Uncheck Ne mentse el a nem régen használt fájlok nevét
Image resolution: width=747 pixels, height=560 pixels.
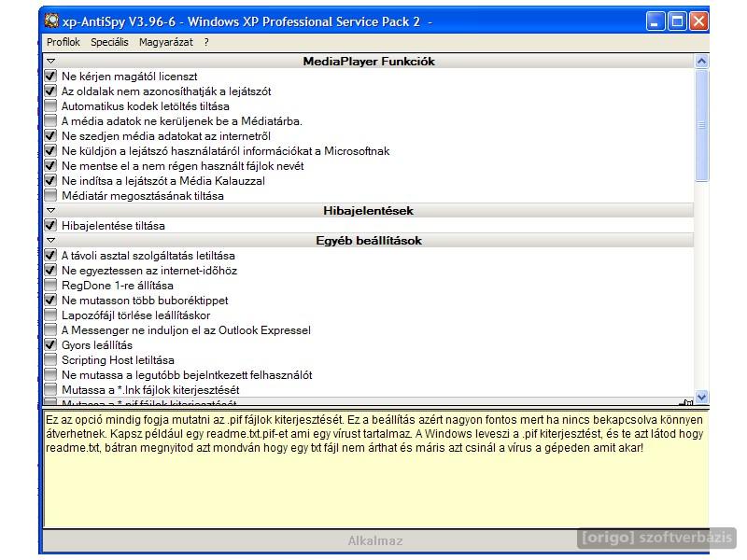click(x=50, y=165)
